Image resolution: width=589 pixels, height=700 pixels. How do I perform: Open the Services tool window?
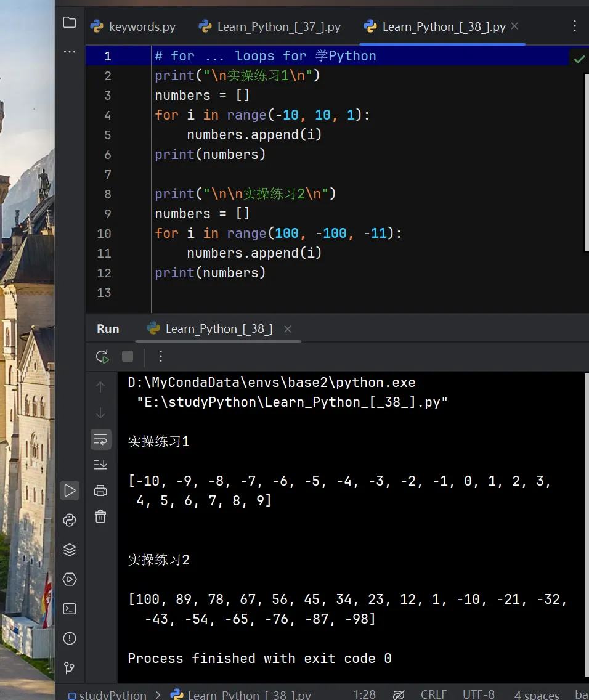[70, 579]
